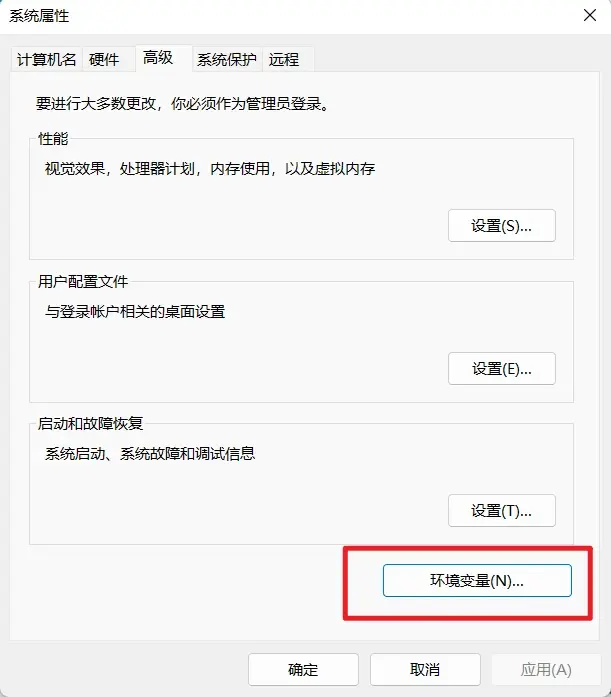Click the 用户配置文件 group label

(x=83, y=281)
